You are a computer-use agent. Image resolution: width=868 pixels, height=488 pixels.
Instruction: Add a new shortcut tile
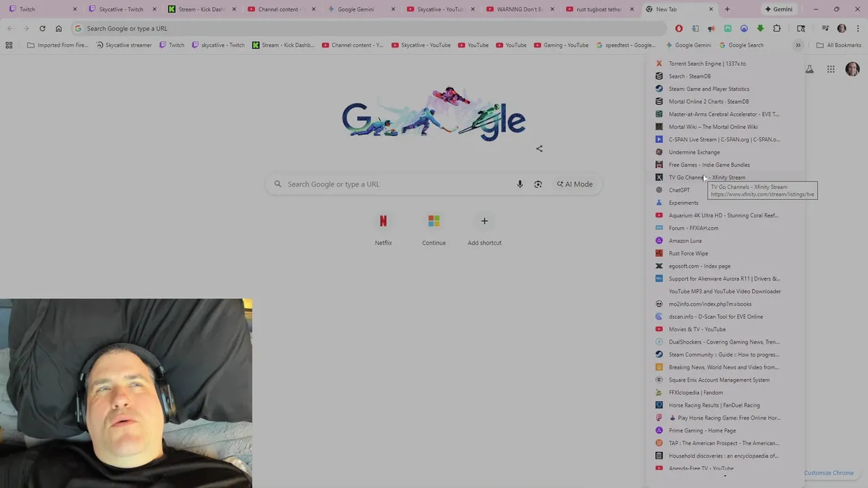click(484, 229)
